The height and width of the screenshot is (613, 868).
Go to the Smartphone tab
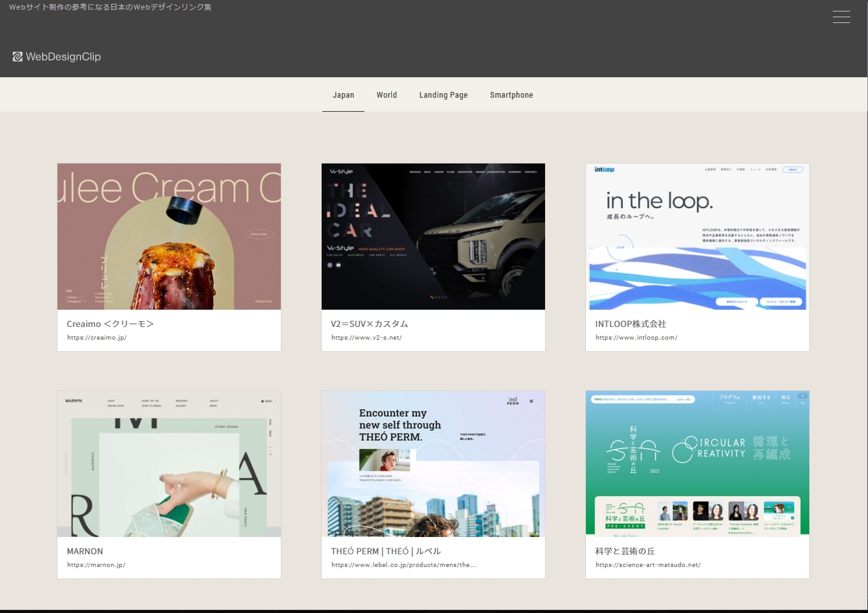click(511, 95)
